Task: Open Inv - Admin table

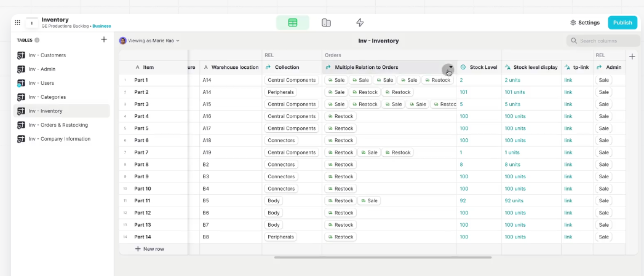Action: [61, 69]
